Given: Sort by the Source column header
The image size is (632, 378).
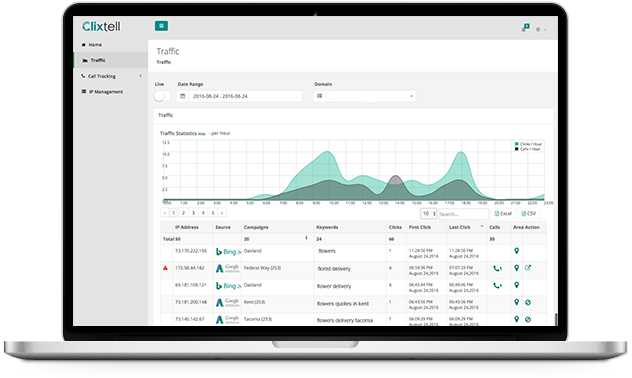Looking at the screenshot, I should click(x=223, y=227).
